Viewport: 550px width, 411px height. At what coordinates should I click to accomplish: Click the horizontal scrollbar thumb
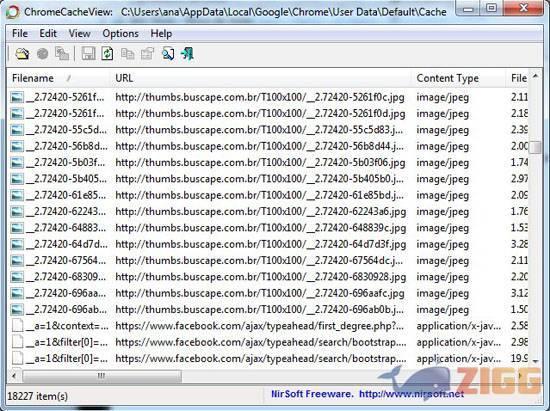[x=102, y=376]
